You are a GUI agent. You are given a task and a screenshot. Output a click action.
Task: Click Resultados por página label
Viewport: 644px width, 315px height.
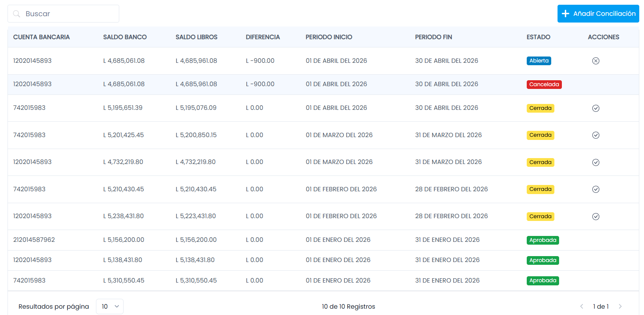click(x=54, y=307)
